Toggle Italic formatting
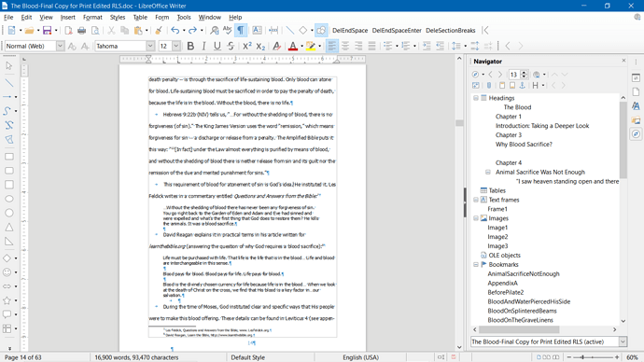 click(203, 46)
